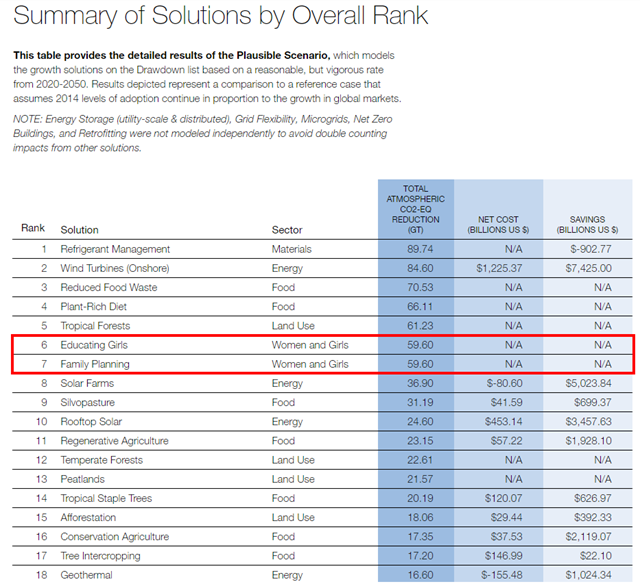This screenshot has width=640, height=584.
Task: Select 'Conservation Agriculture' solution name
Action: point(115,537)
